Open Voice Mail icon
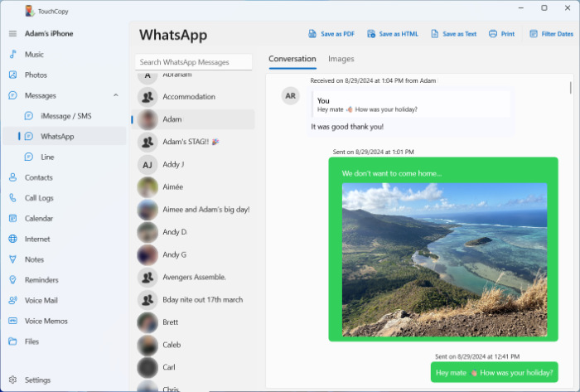The width and height of the screenshot is (580, 392). click(x=12, y=300)
